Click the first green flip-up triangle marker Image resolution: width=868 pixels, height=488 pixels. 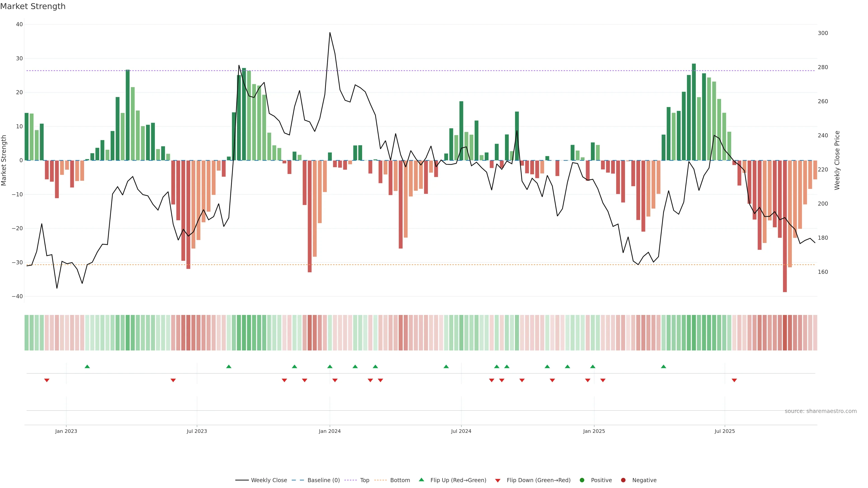87,366
